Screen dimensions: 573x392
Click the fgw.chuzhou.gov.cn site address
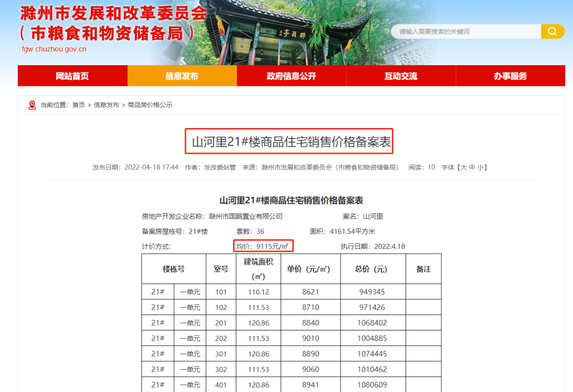click(x=54, y=49)
